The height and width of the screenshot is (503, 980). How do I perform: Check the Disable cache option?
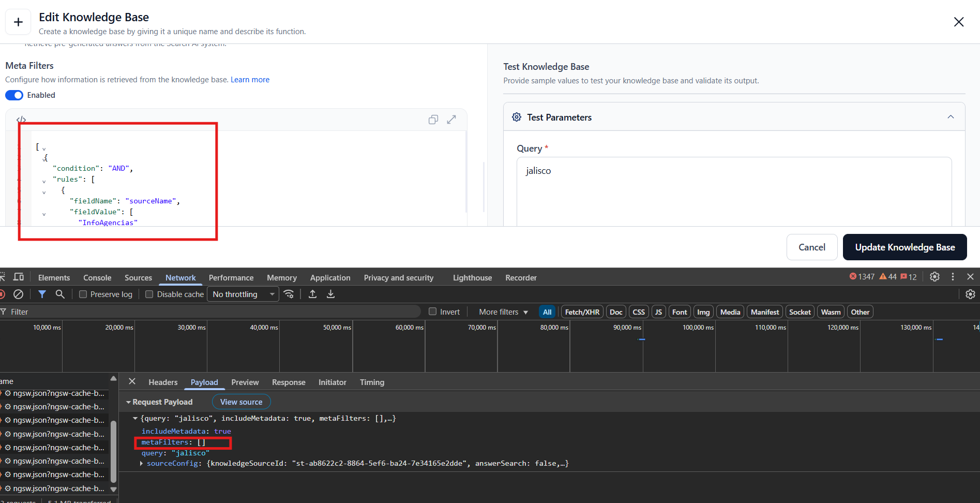(x=149, y=294)
